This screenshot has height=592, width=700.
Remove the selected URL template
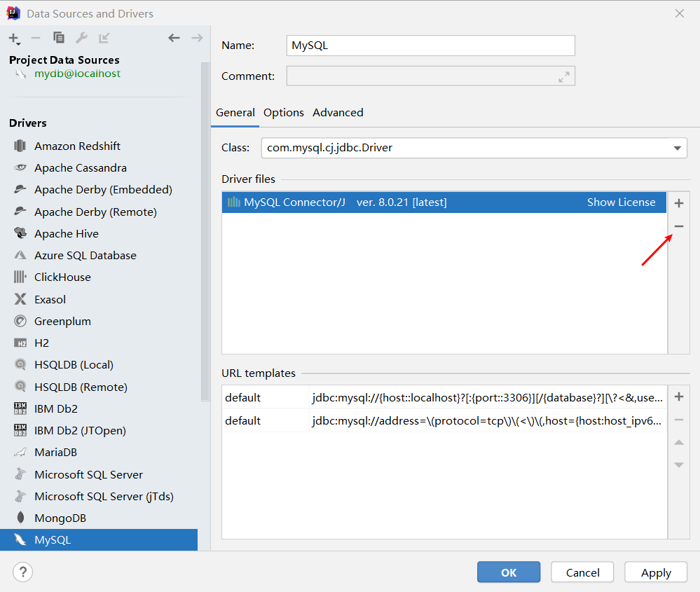[678, 420]
